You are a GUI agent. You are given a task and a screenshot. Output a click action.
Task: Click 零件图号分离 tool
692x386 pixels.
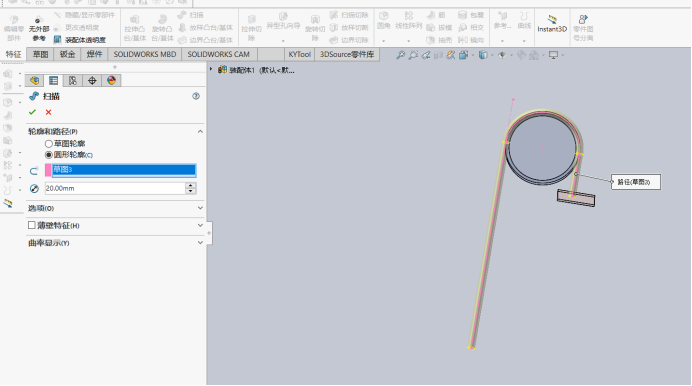583,27
